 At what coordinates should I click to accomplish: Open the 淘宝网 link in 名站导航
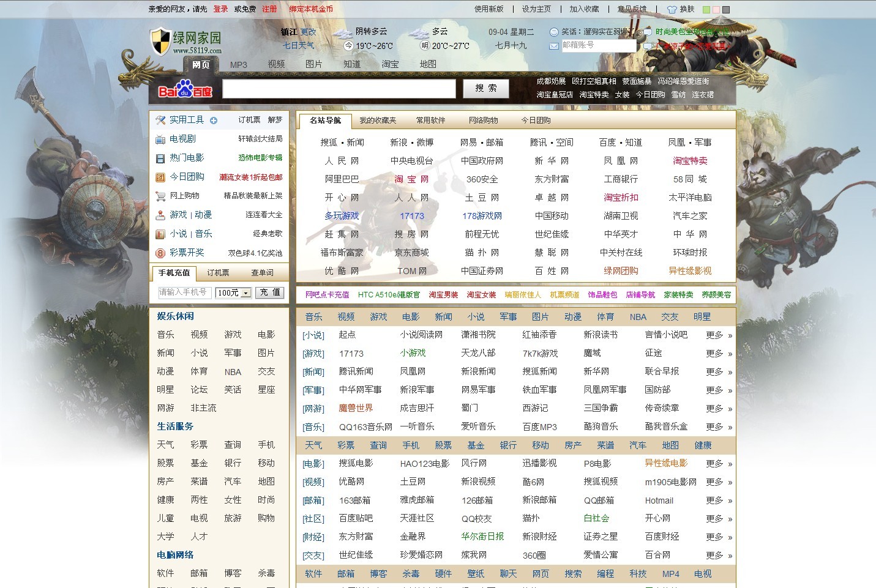click(411, 179)
